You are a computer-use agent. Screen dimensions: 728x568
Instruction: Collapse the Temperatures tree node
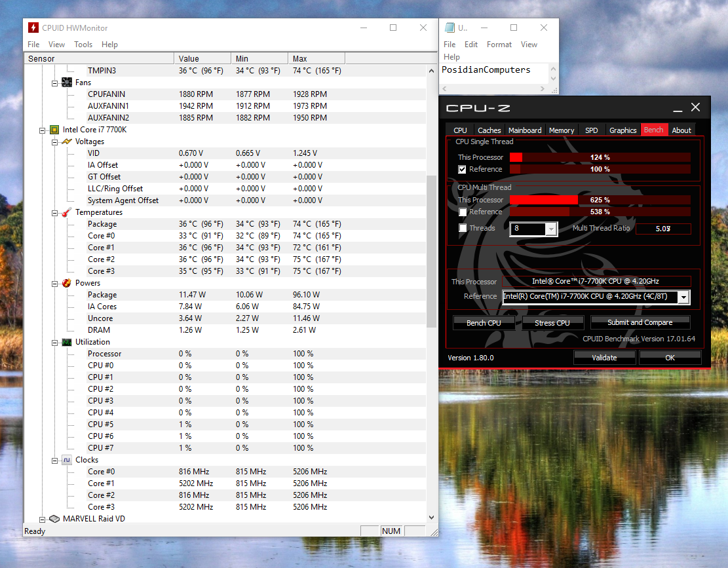click(x=55, y=213)
